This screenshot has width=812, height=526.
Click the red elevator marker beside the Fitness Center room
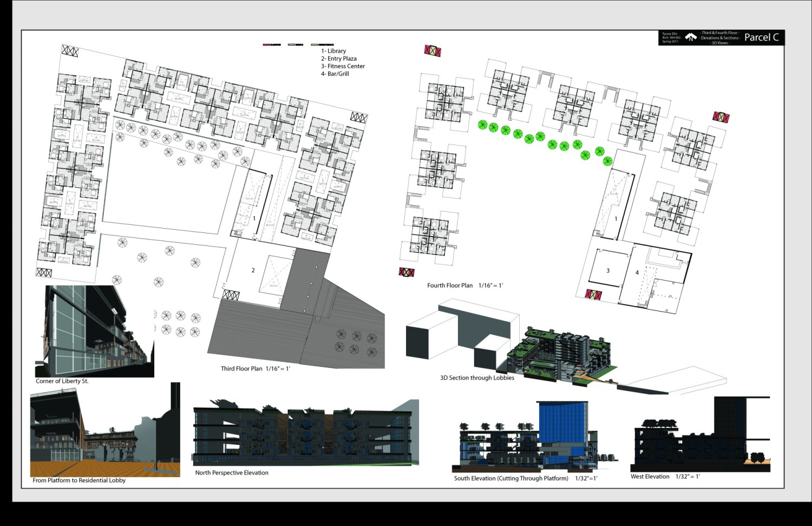[593, 295]
